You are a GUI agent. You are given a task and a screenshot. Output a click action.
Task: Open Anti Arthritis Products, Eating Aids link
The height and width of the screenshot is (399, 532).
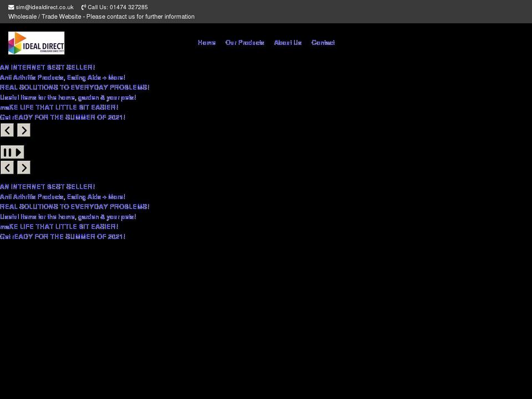(x=63, y=78)
